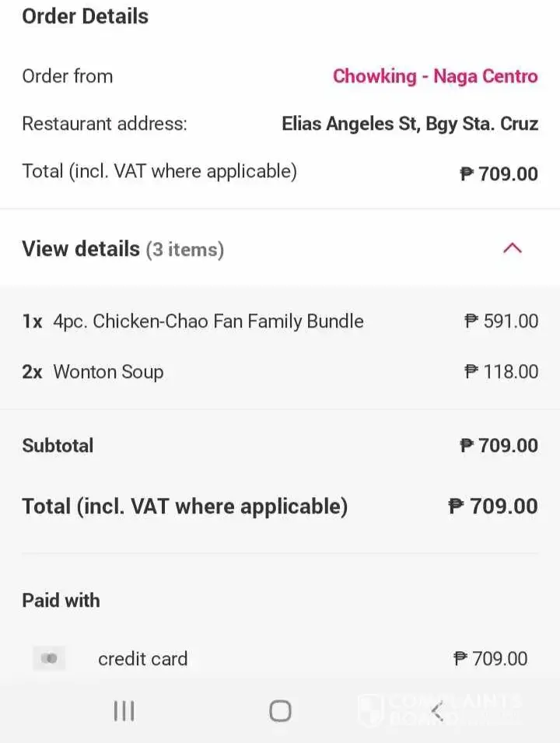The image size is (560, 743).
Task: Tap the credit card payment method label
Action: (142, 659)
